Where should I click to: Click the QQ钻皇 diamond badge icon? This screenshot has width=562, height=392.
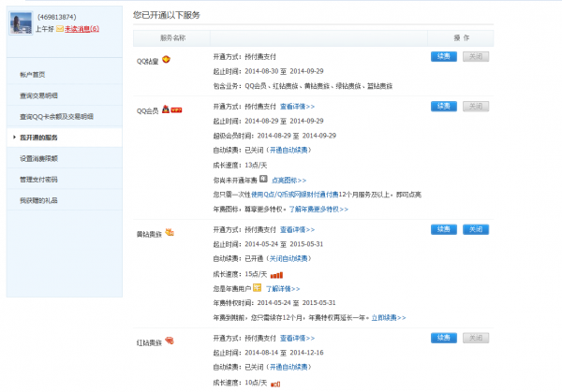[166, 60]
